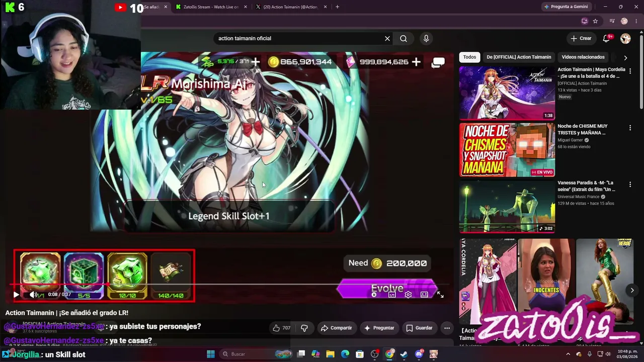The image size is (644, 362).
Task: Open options menu for Maya Cordelia video
Action: pyautogui.click(x=630, y=71)
